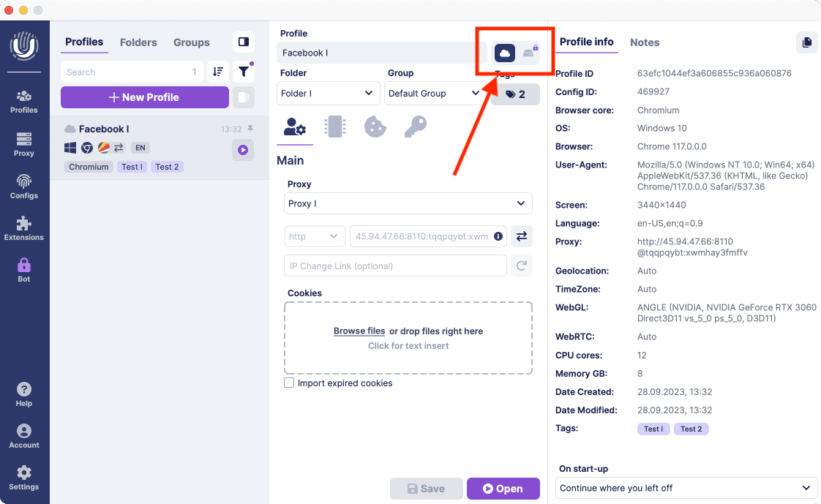The image size is (821, 504).
Task: Open the profile list filter
Action: point(244,72)
